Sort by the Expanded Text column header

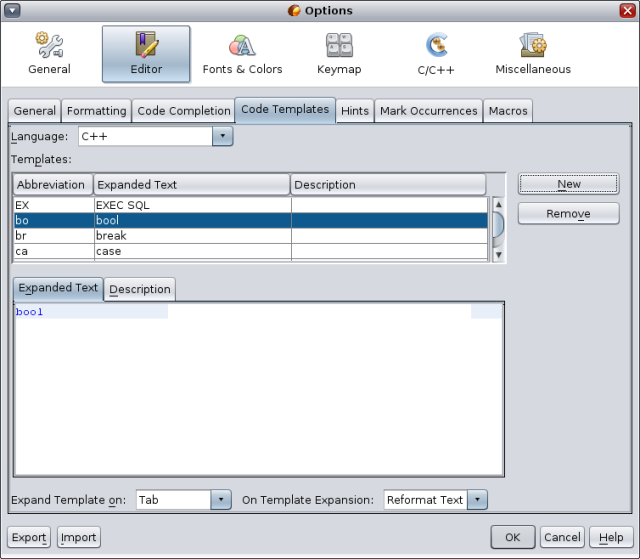pos(191,185)
